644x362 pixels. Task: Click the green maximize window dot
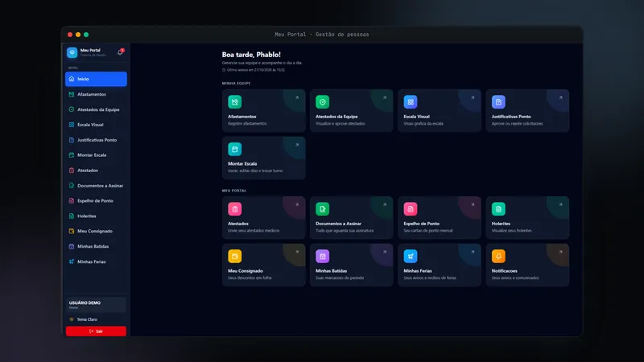[x=86, y=35]
